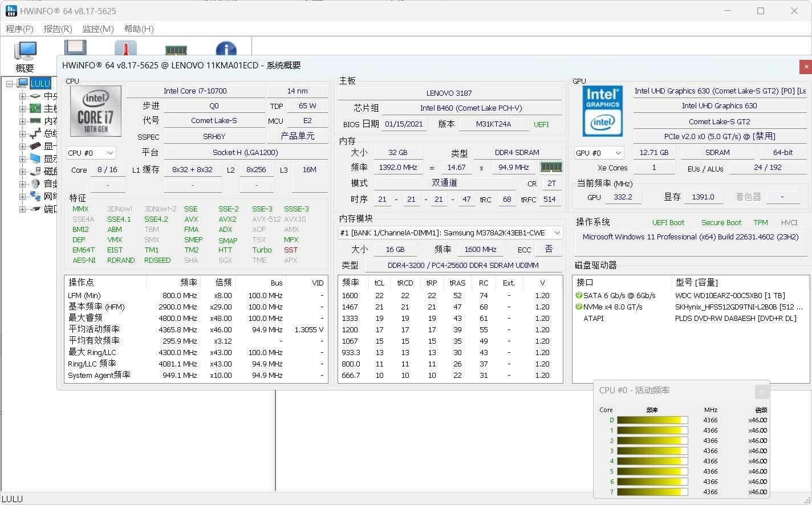Select the speaker audio icon in the tree

(x=35, y=184)
